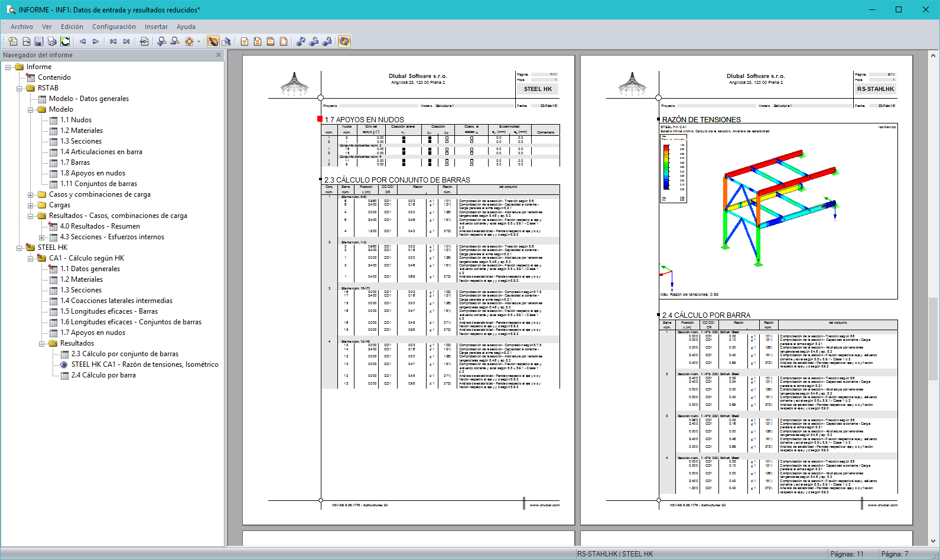Select 2.3 Cálculo por conjunto de barras

(125, 354)
